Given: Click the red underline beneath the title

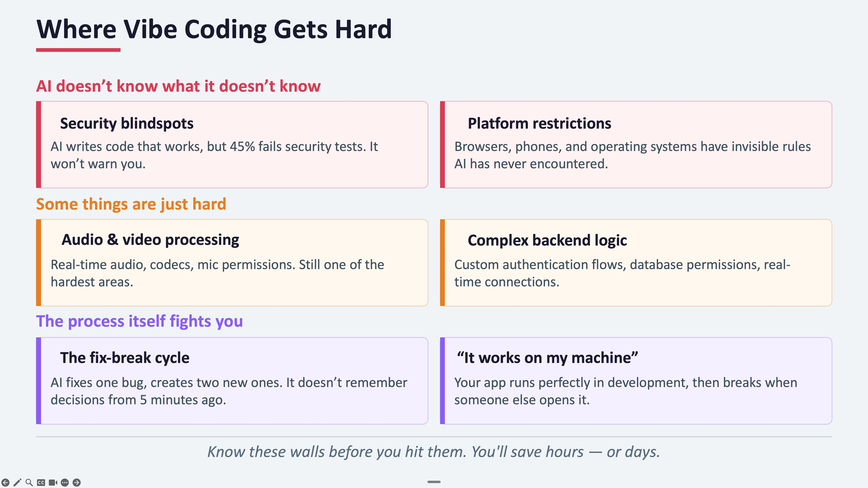Looking at the screenshot, I should coord(78,50).
